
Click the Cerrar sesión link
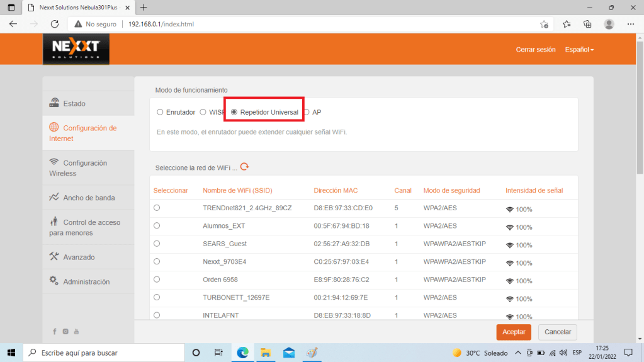[535, 49]
